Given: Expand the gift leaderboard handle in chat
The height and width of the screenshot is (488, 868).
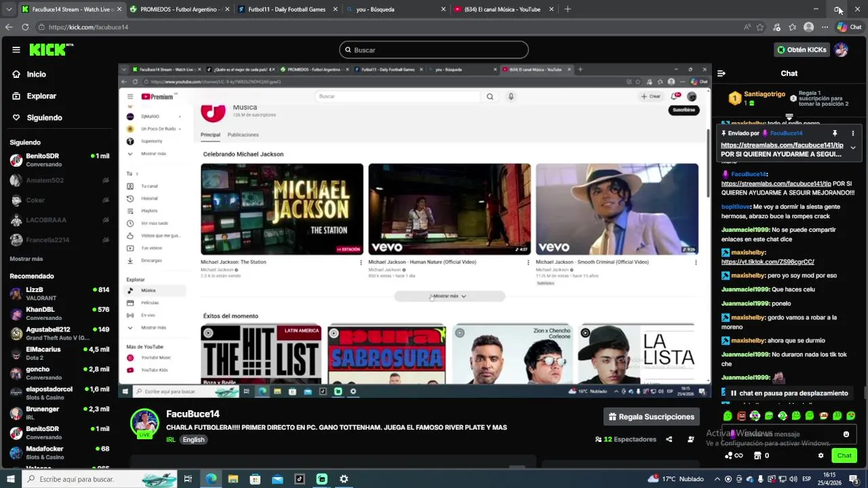Looking at the screenshot, I should [x=789, y=117].
